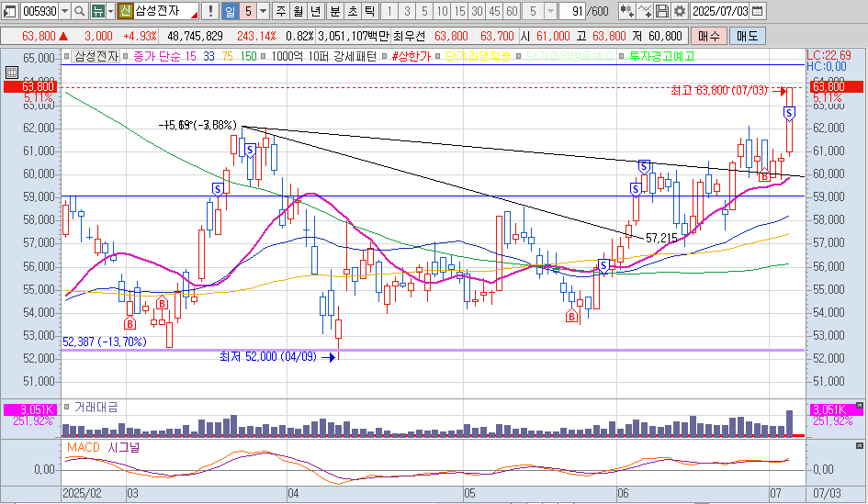The width and height of the screenshot is (868, 504).
Task: Switch to 분 minute chart
Action: [335, 10]
